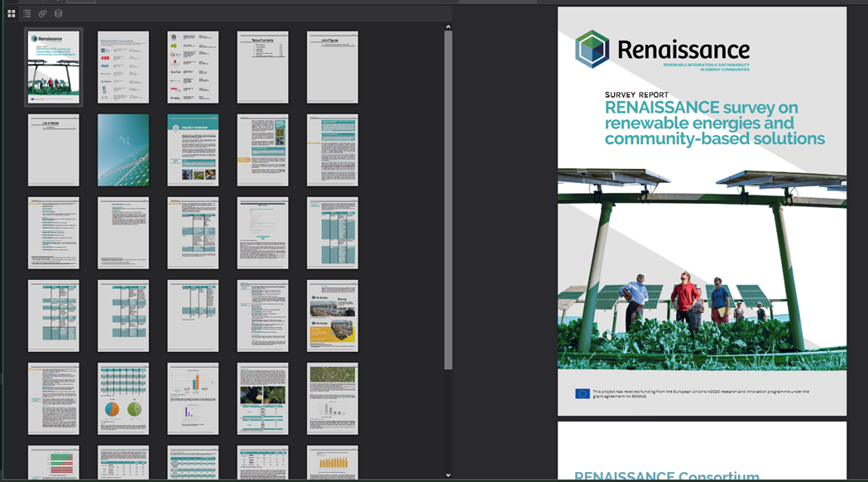Image resolution: width=868 pixels, height=482 pixels.
Task: Click the thumbnail panel vertical scrollbar thumb
Action: pos(448,200)
